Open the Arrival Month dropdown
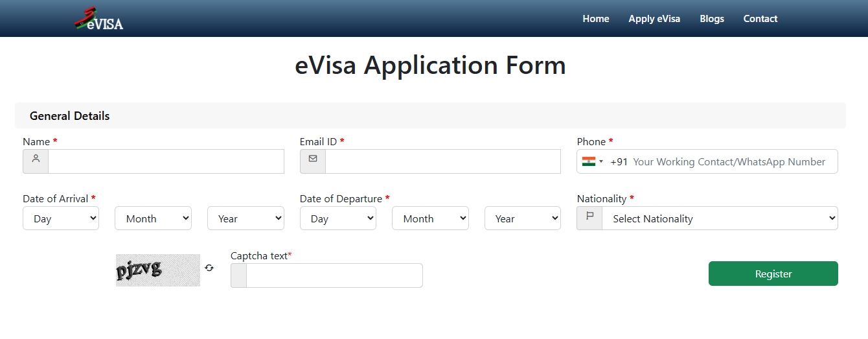This screenshot has height=339, width=868. 153,218
